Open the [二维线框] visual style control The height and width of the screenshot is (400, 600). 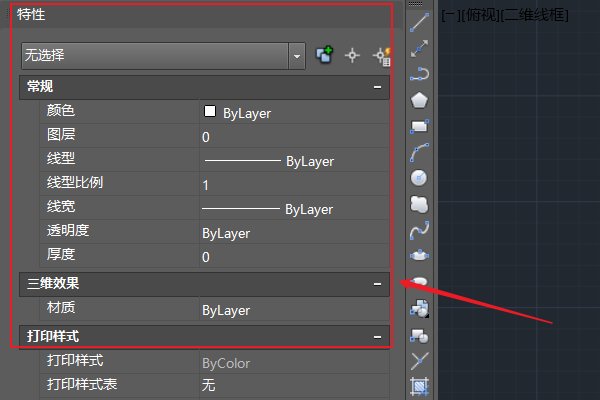pos(535,15)
